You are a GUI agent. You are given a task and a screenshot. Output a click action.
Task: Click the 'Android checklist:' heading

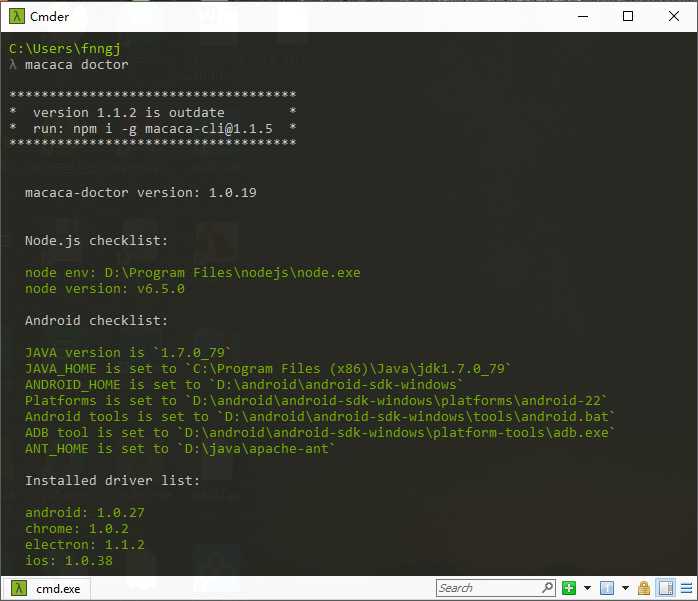(x=97, y=321)
